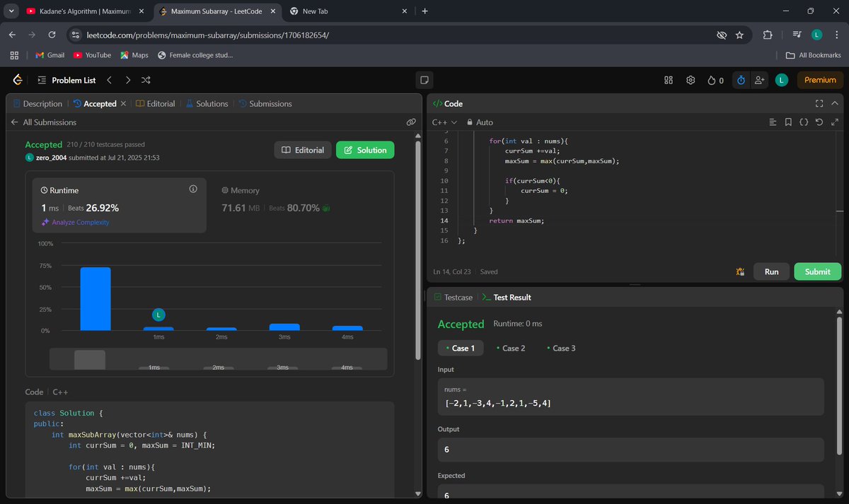This screenshot has height=504, width=849.
Task: Open runtime info circle icon
Action: click(193, 189)
